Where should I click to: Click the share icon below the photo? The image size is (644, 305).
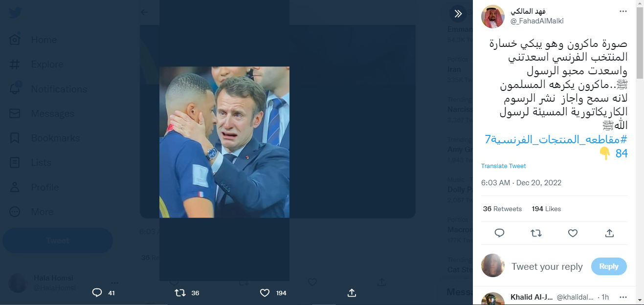click(351, 293)
